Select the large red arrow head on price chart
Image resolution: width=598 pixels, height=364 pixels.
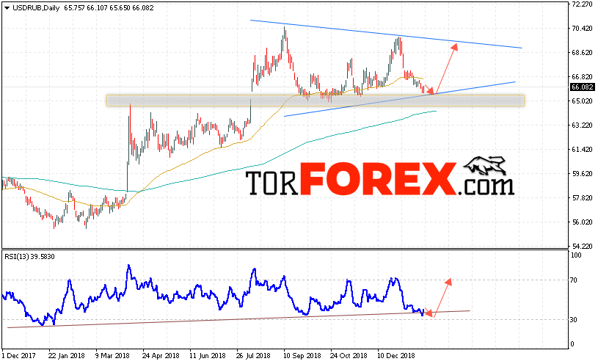[454, 47]
